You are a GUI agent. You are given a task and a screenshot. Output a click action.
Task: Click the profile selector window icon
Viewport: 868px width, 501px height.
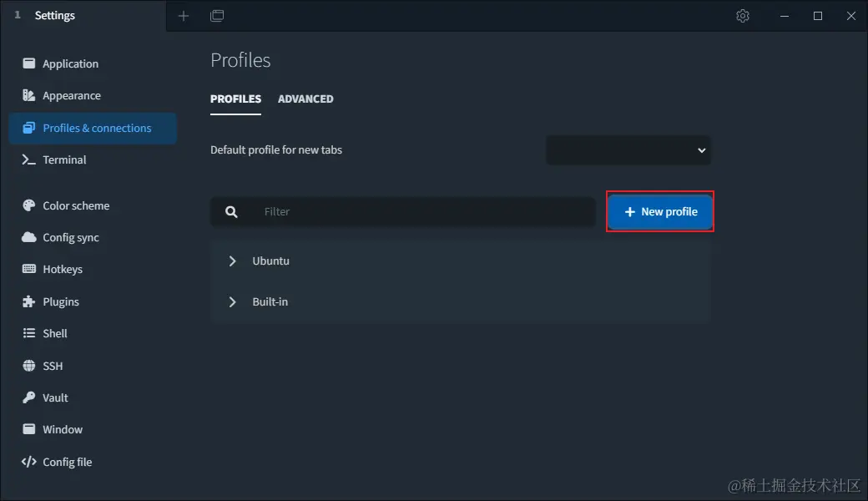(217, 16)
